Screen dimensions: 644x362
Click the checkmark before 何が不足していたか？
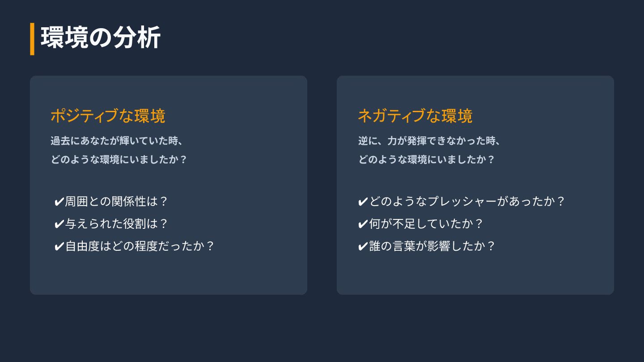tap(363, 224)
